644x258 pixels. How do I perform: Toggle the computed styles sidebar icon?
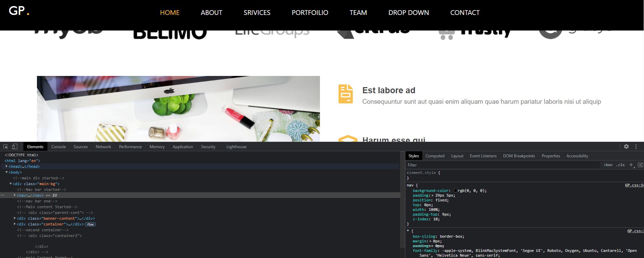[x=640, y=165]
